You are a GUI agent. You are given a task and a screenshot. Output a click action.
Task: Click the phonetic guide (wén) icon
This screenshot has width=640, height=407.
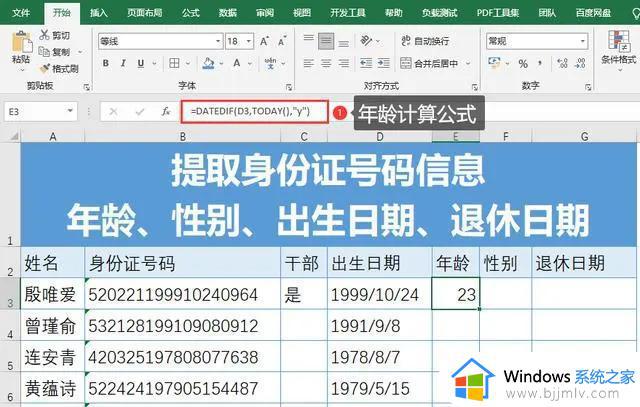pos(270,63)
